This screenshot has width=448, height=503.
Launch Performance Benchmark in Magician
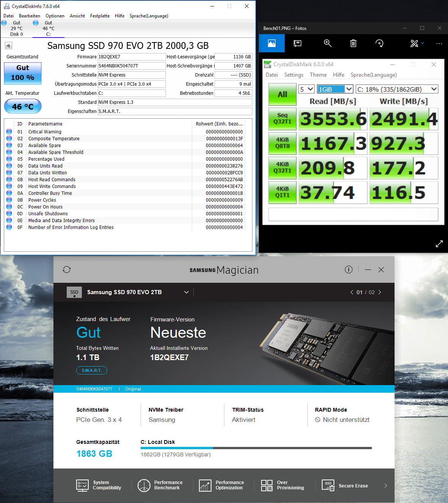160,485
